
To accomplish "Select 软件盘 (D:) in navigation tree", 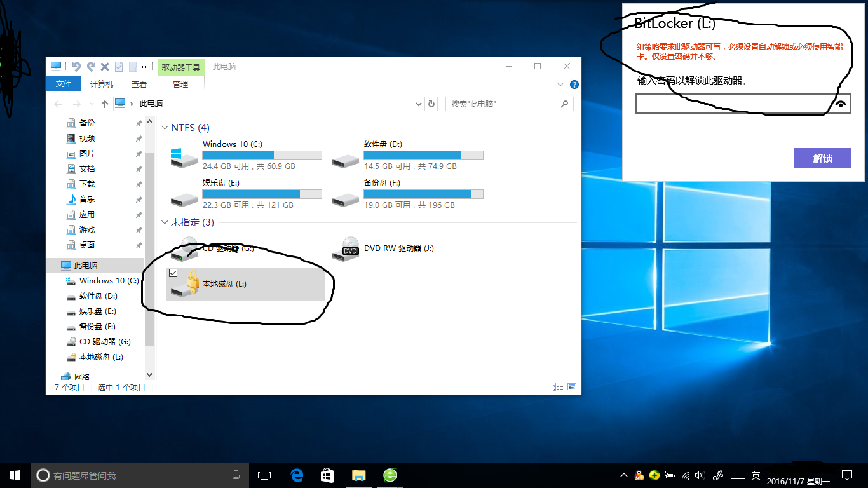I will click(x=98, y=296).
